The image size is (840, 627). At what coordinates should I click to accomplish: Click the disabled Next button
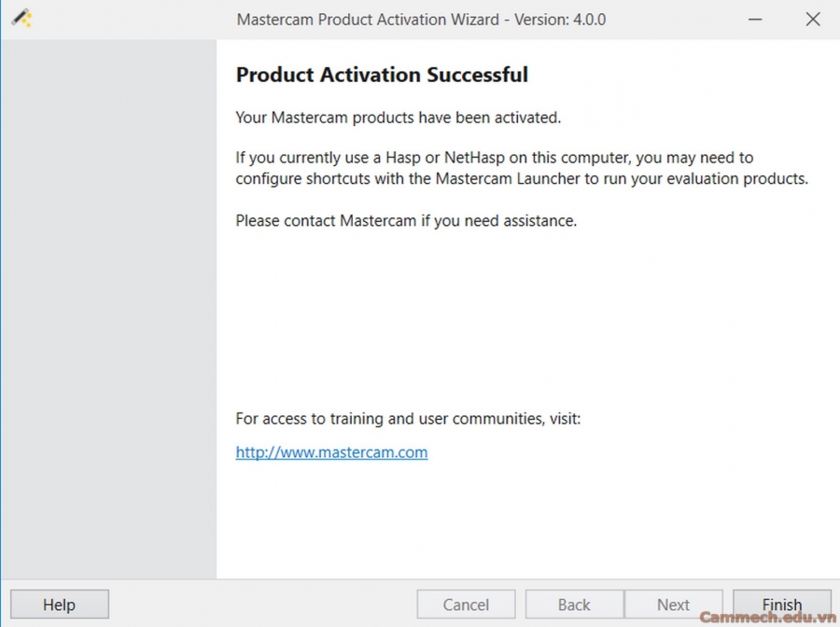click(673, 605)
